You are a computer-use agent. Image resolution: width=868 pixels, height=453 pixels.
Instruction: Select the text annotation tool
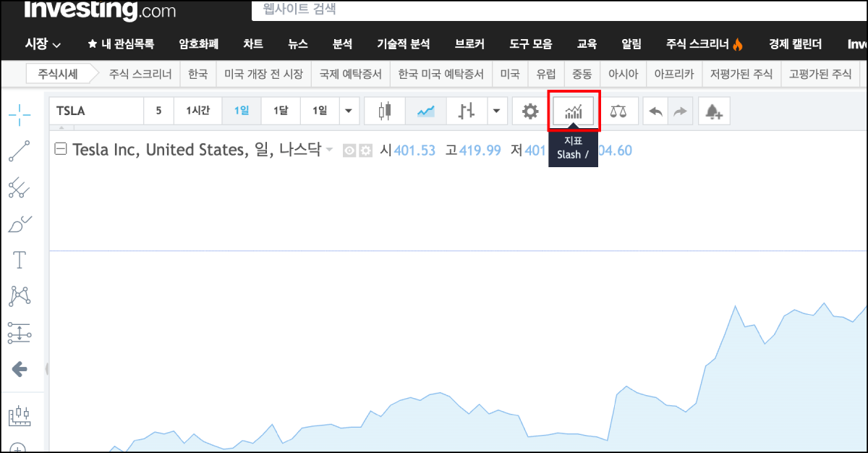pos(20,260)
